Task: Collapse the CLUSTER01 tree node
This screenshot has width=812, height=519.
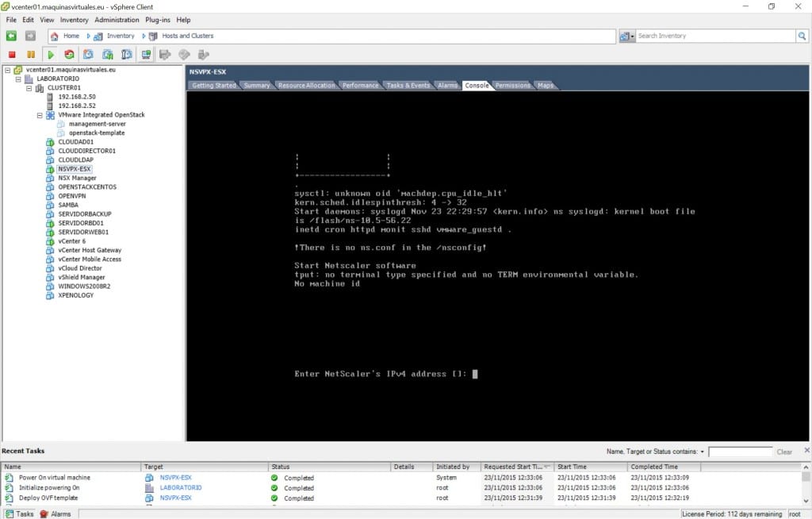Action: pos(29,88)
